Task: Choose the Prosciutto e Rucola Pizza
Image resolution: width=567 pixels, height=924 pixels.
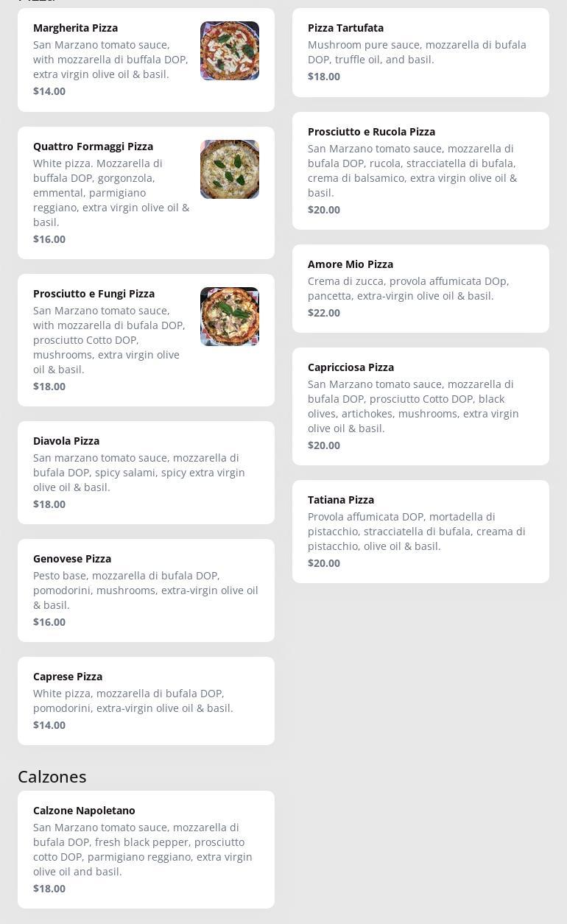Action: coord(420,171)
